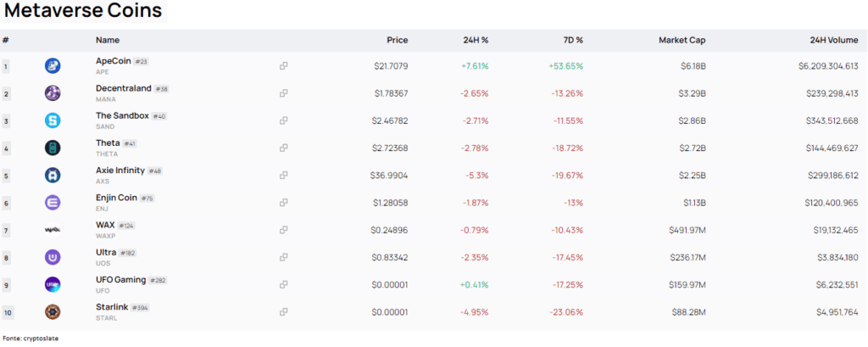Sort by the 7D % column header

[572, 41]
